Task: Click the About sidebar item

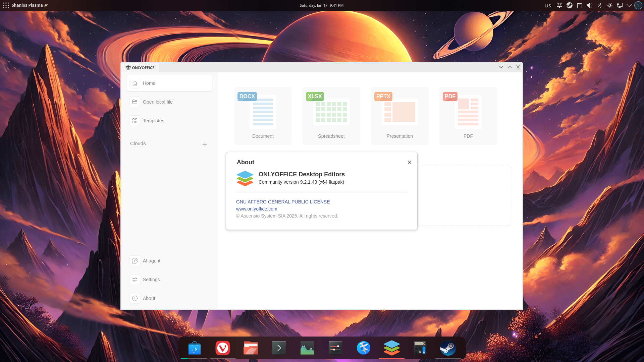Action: pos(149,298)
